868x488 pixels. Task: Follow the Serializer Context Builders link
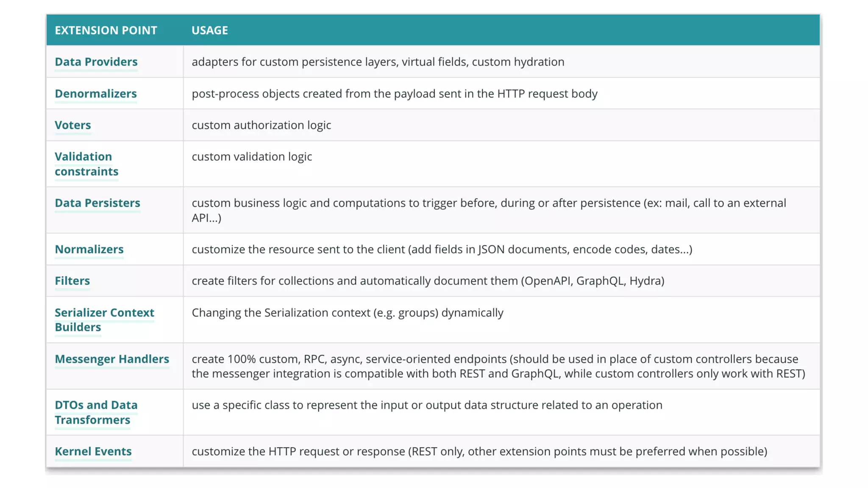click(x=104, y=320)
